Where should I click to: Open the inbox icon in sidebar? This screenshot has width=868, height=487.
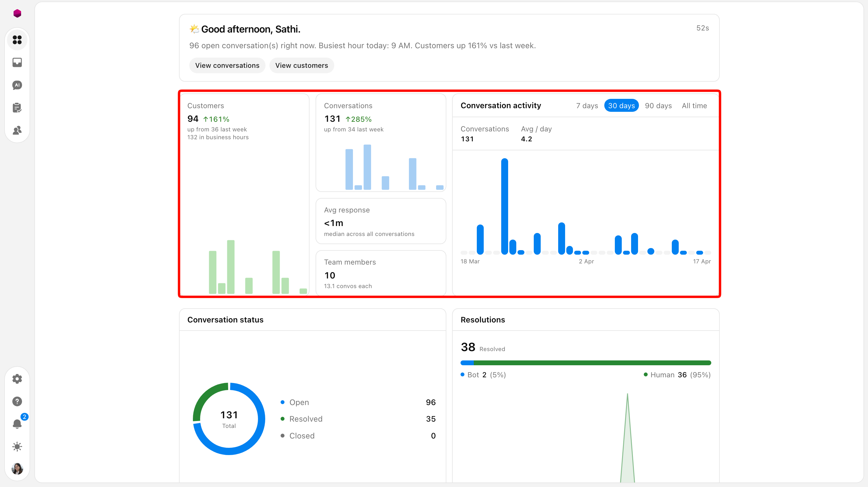(17, 62)
